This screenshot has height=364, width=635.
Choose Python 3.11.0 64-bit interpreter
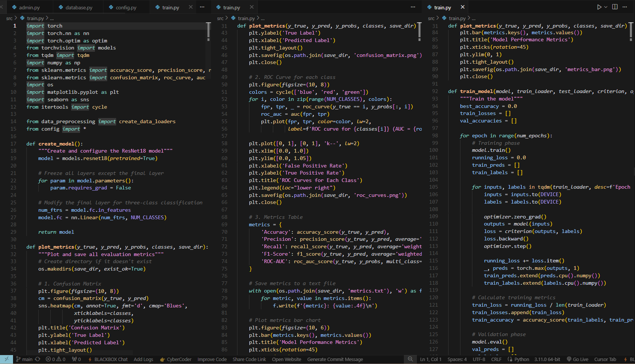pos(547,359)
